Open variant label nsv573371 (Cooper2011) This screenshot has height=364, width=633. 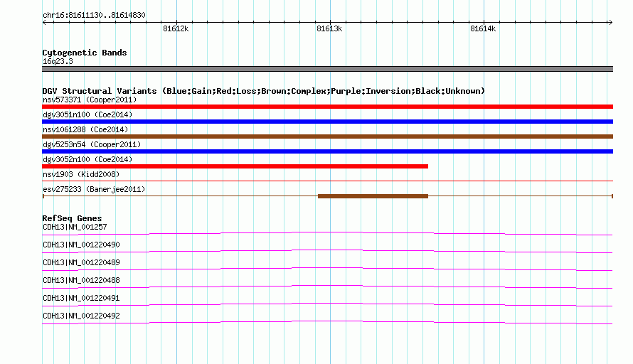(90, 100)
